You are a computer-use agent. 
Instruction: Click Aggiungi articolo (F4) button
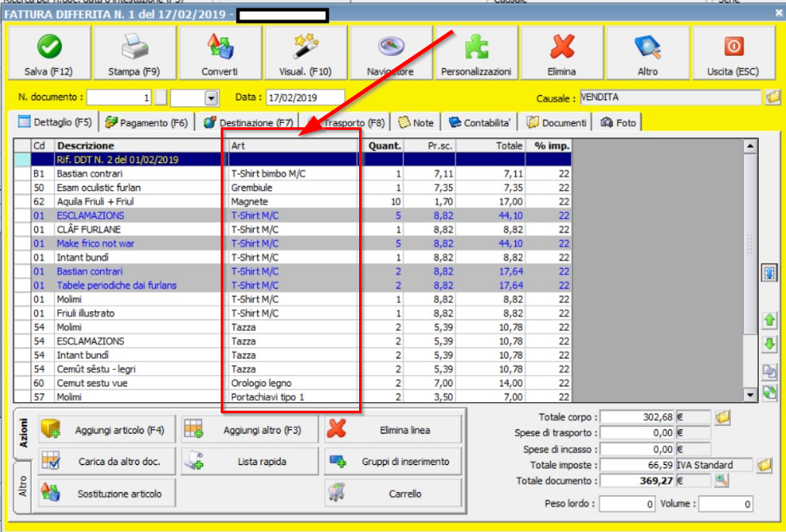107,430
